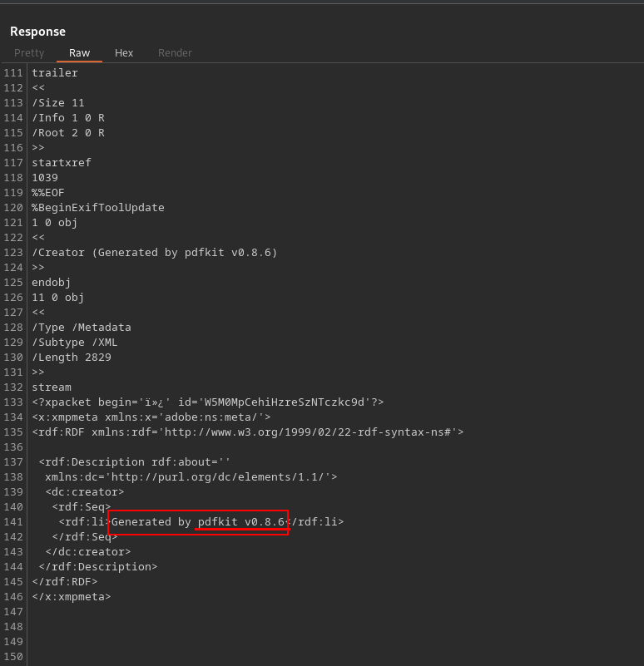Click the /Creator pdfkit v0.8.6 line
The height and width of the screenshot is (666, 644).
click(x=155, y=253)
